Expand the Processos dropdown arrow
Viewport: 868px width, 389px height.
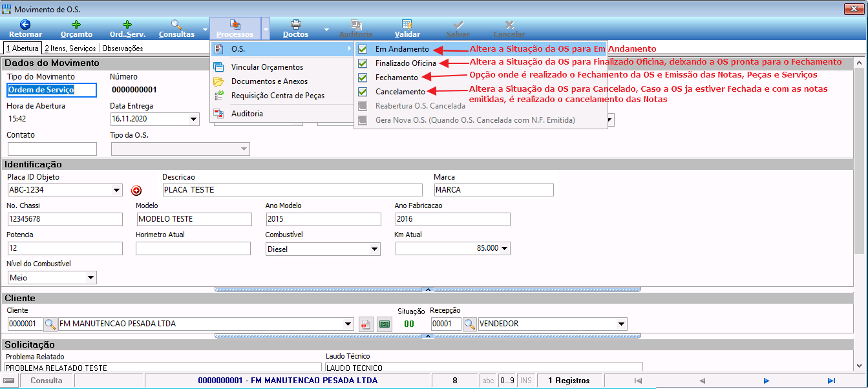[266, 29]
